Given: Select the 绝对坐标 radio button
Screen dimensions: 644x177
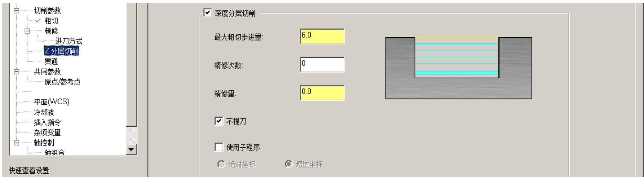Looking at the screenshot, I should [221, 164].
